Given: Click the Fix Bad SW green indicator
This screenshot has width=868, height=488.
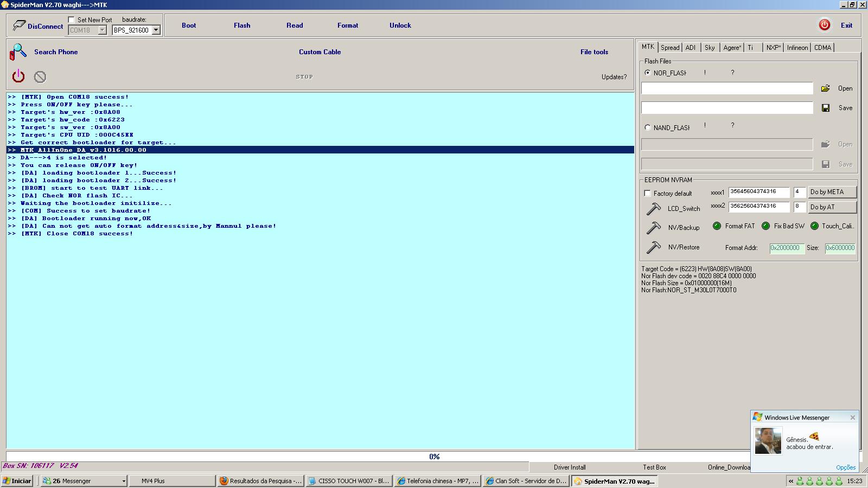Looking at the screenshot, I should pos(765,226).
